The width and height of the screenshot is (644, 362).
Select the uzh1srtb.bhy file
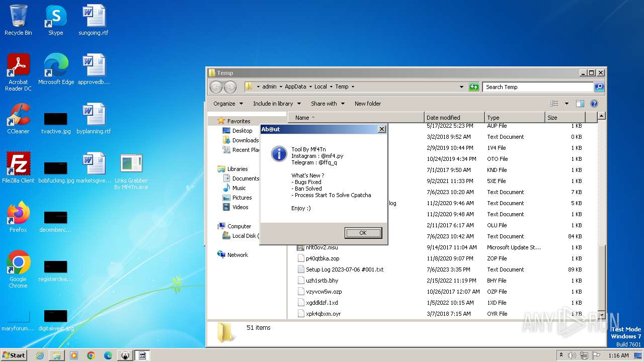[322, 281]
